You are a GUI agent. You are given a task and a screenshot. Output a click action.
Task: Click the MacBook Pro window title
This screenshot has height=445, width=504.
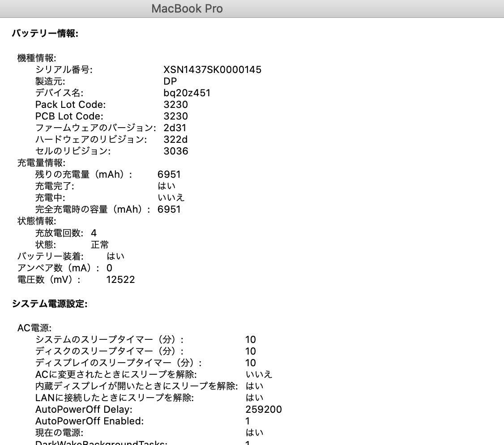click(187, 8)
